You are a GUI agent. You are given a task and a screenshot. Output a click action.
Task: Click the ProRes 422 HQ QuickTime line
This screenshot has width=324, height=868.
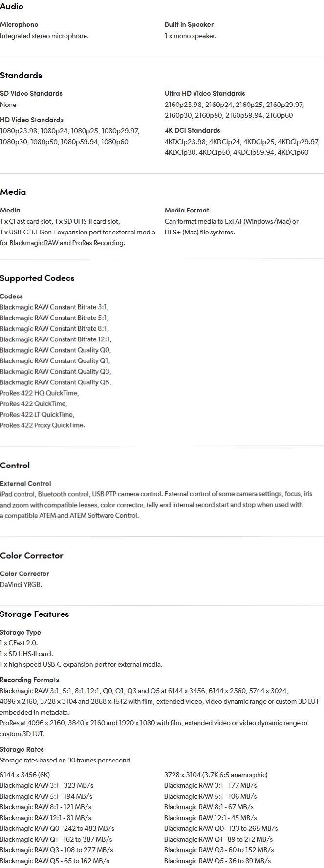(39, 393)
